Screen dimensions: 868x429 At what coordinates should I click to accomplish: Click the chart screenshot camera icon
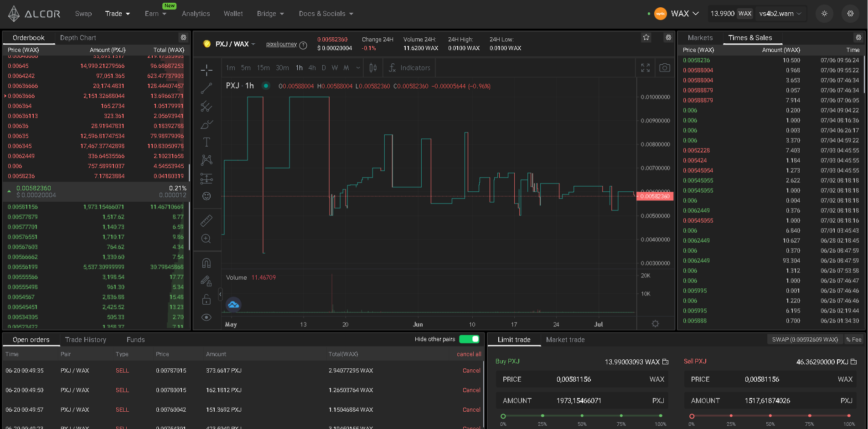[665, 68]
